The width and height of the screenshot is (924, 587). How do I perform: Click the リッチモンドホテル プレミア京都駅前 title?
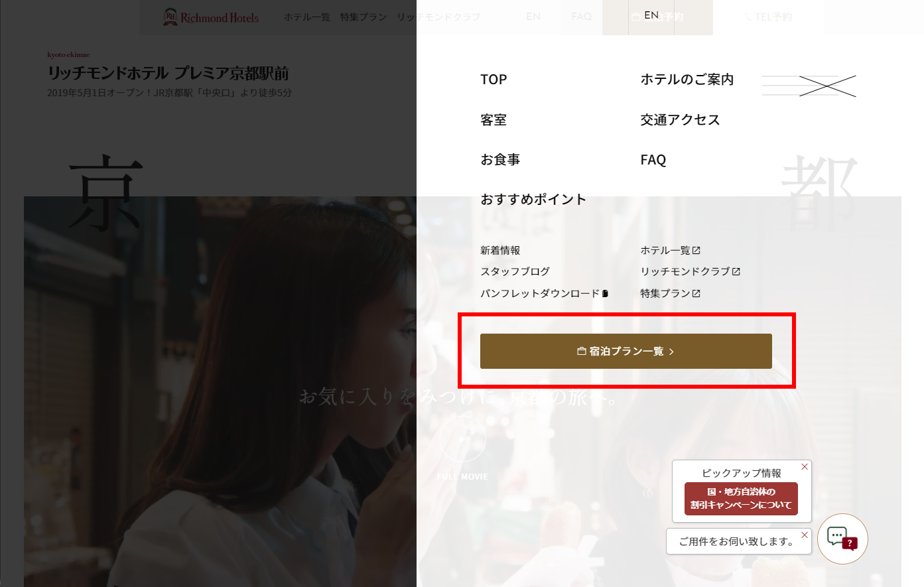point(168,74)
